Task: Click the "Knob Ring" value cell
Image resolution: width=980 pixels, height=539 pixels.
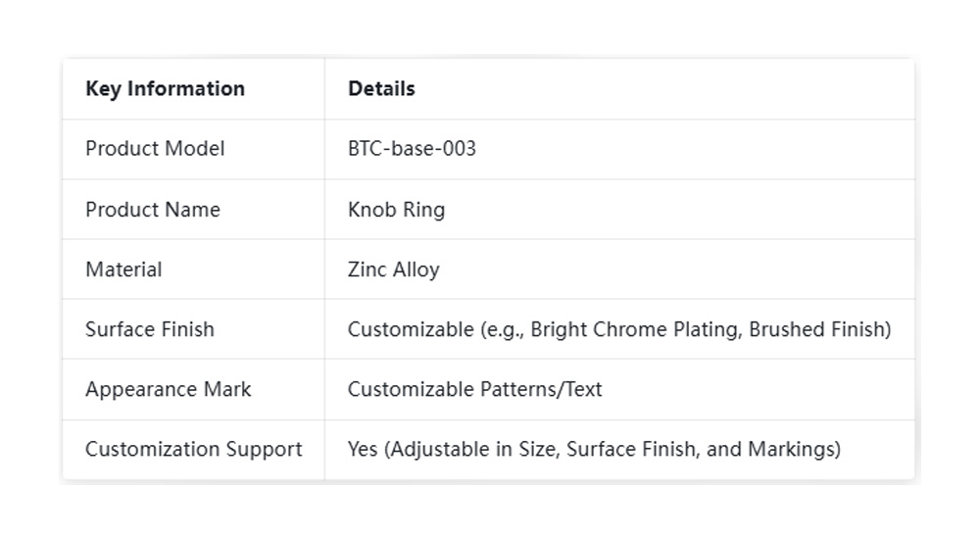Action: [x=396, y=210]
